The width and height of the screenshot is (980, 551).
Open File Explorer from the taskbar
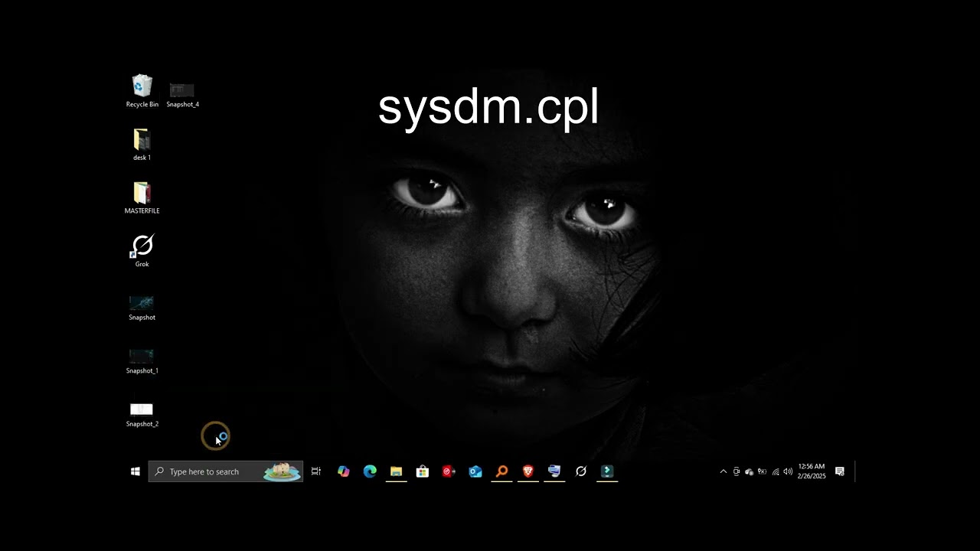396,471
